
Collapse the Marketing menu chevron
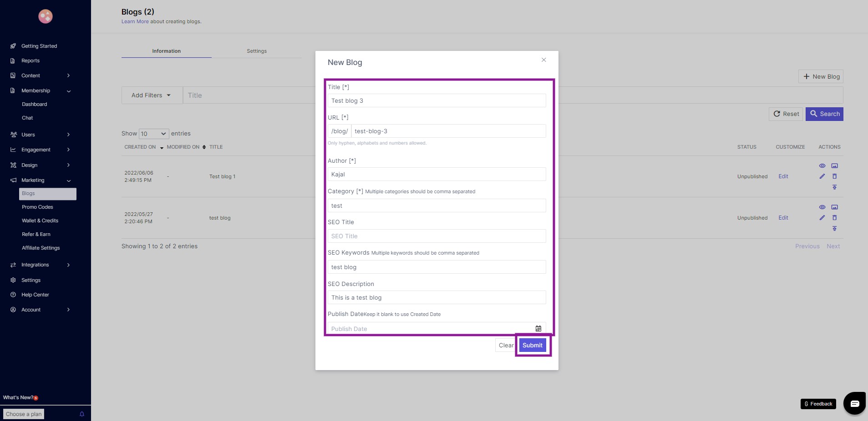(x=69, y=180)
